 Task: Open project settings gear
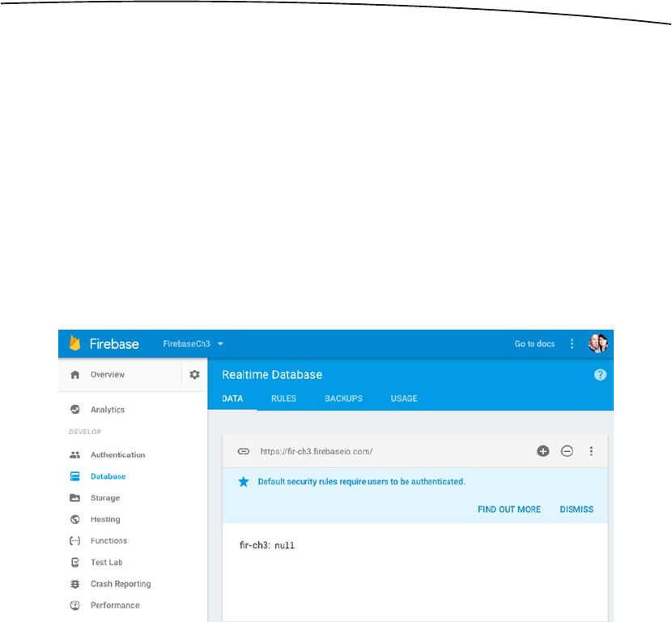pyautogui.click(x=194, y=375)
